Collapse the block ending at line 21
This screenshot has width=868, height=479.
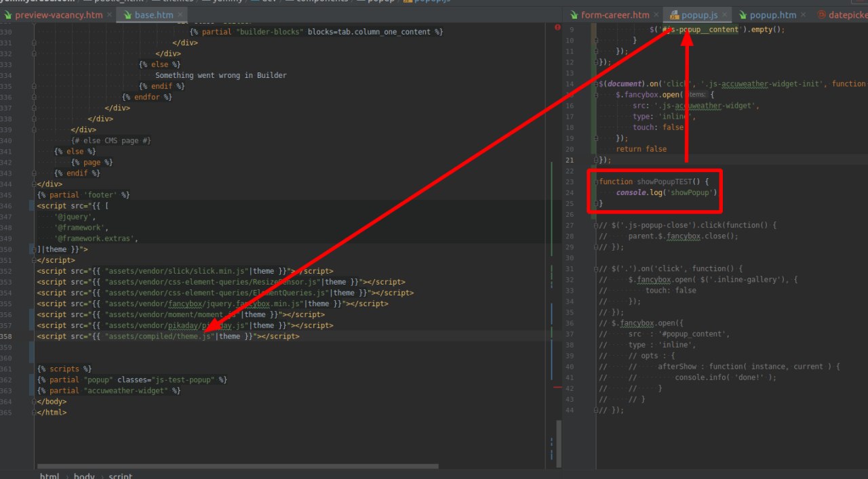click(x=596, y=160)
